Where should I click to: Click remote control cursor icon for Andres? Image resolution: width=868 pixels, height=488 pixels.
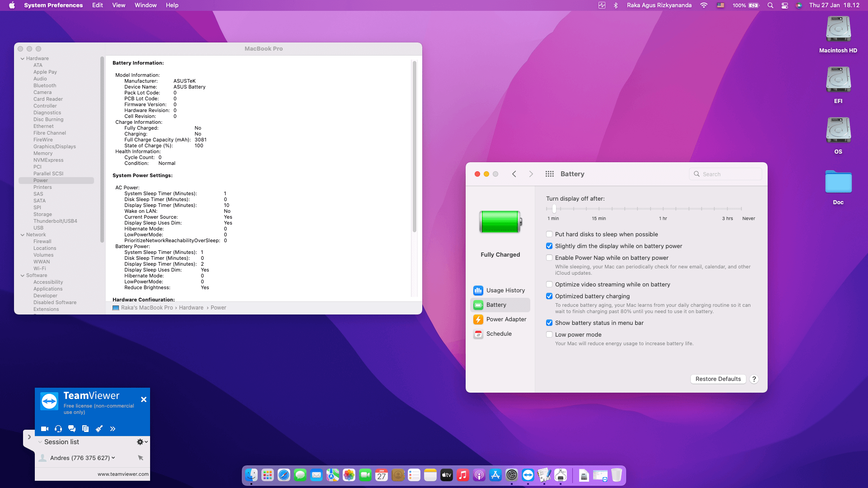click(x=141, y=458)
